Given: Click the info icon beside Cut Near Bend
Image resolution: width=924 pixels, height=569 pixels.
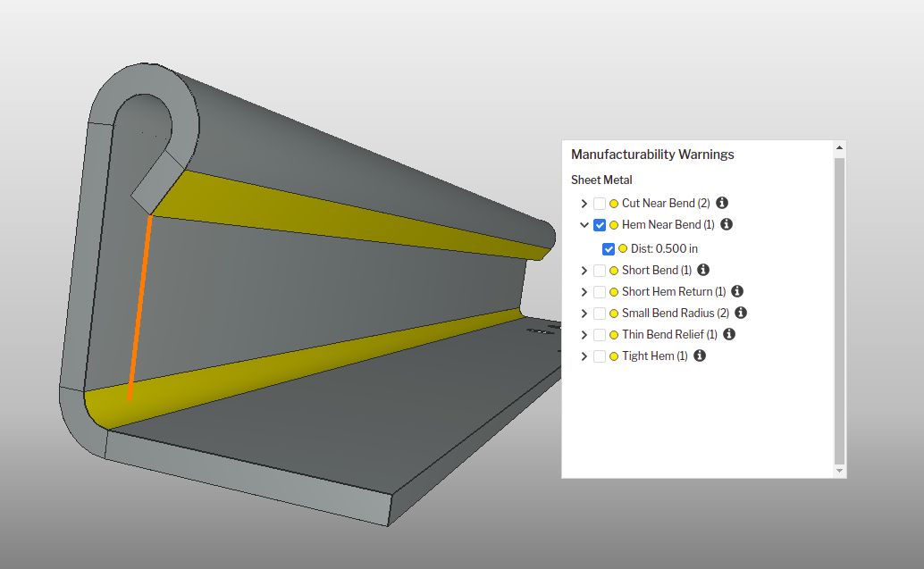Looking at the screenshot, I should [721, 203].
